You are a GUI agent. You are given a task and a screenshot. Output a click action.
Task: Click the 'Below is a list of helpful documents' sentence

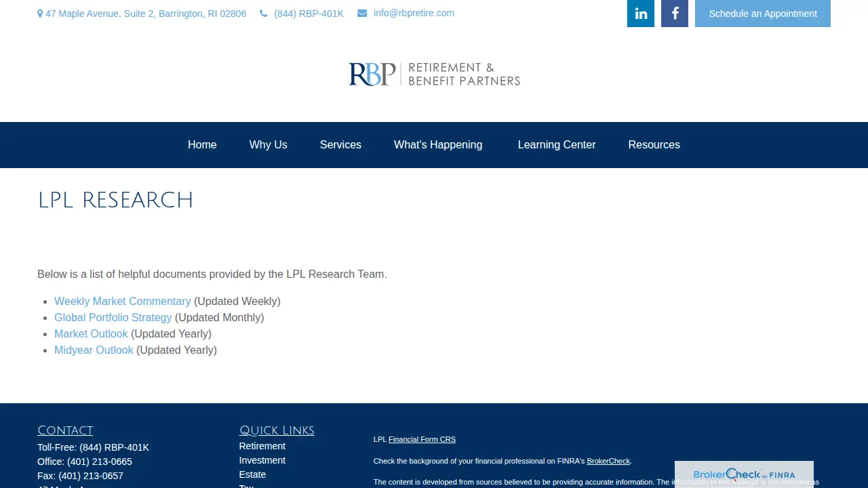(212, 274)
